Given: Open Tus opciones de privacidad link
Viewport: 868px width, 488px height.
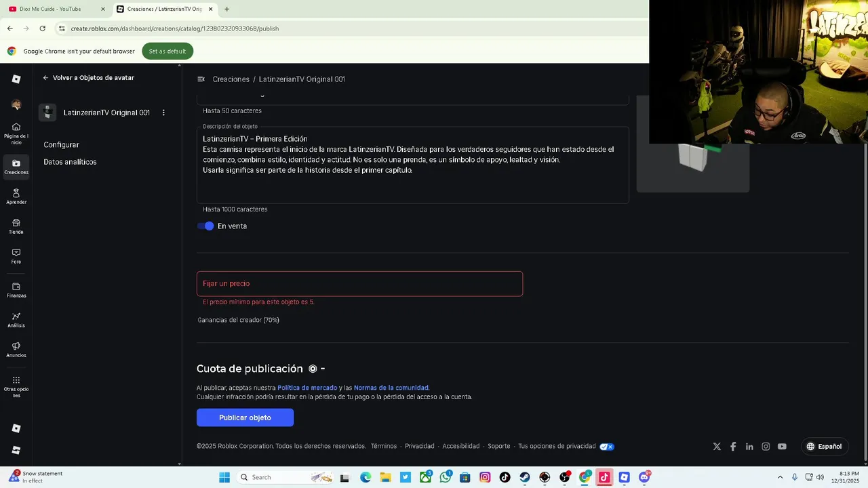Looking at the screenshot, I should [557, 447].
